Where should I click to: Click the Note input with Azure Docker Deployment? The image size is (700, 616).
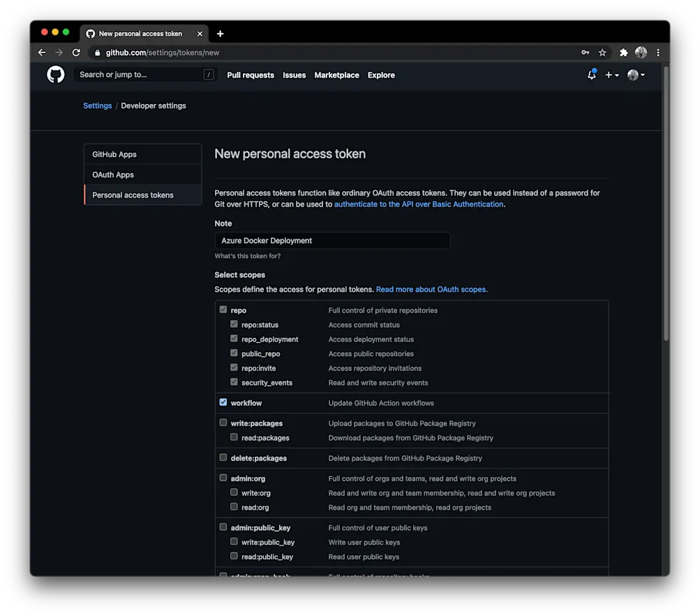(333, 241)
